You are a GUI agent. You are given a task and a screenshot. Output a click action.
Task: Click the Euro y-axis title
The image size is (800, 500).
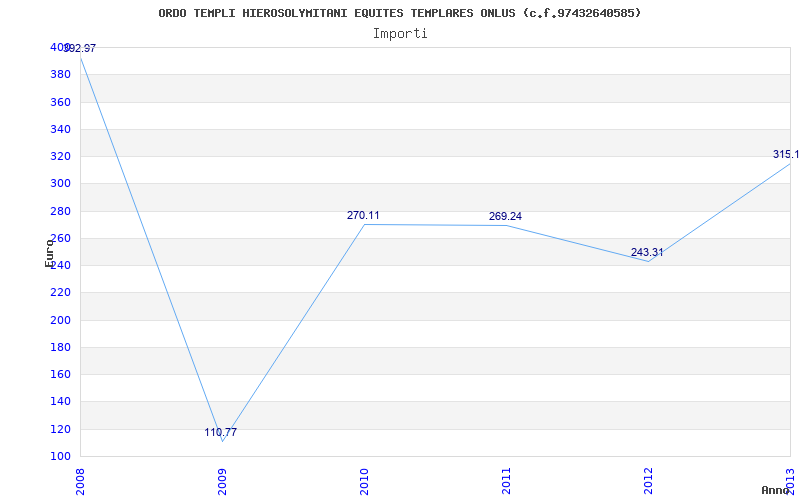(x=49, y=253)
